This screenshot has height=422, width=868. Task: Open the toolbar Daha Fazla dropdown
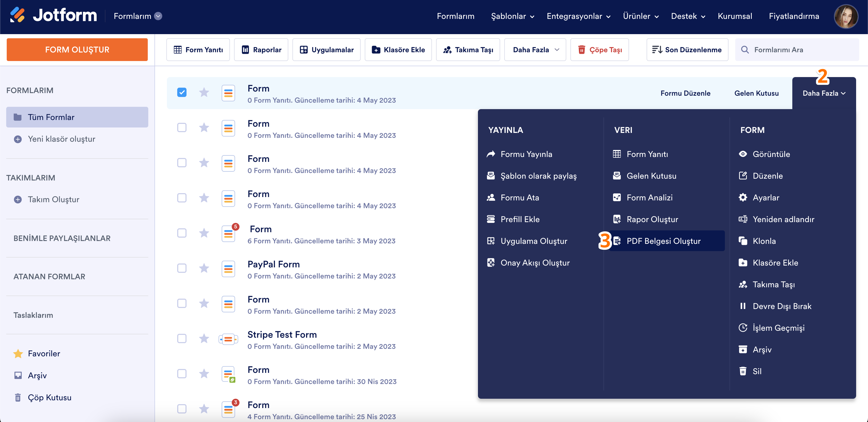click(535, 50)
